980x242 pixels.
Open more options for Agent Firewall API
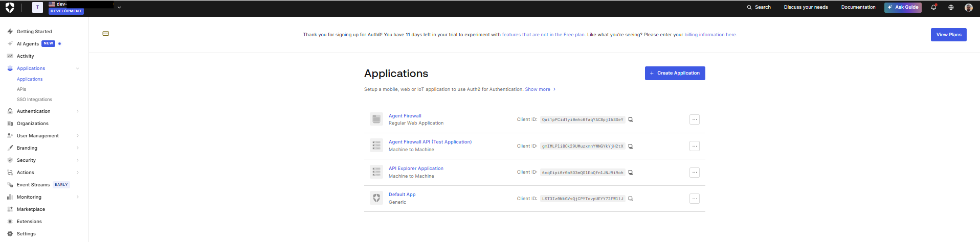click(694, 146)
